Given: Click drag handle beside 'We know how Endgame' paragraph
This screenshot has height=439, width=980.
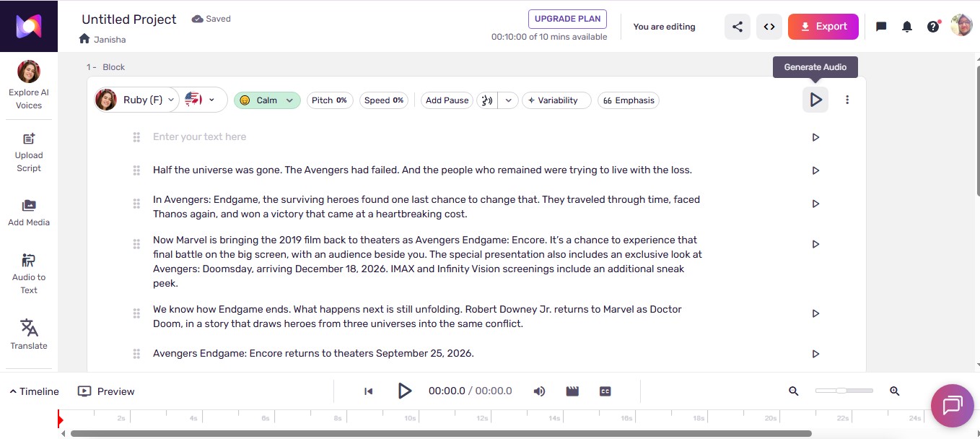Looking at the screenshot, I should pyautogui.click(x=136, y=313).
